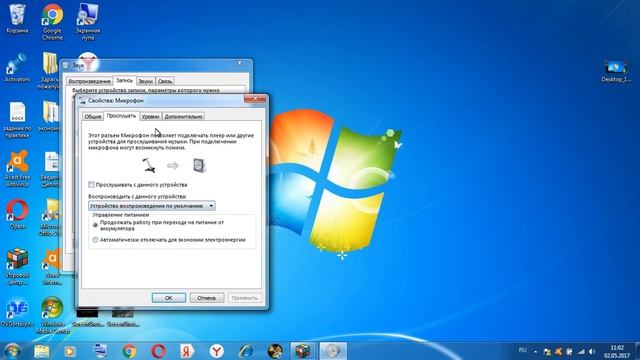640x360 pixels.
Task: Click the Применить button
Action: point(244,298)
